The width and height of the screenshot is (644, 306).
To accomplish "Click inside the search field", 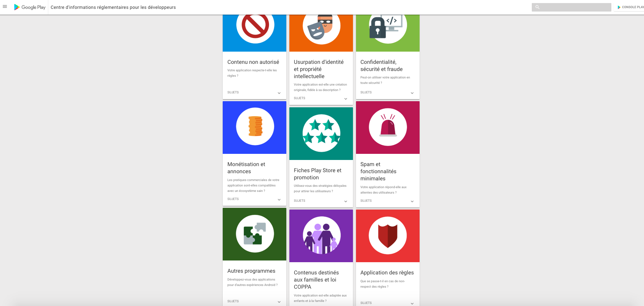I will 571,7.
